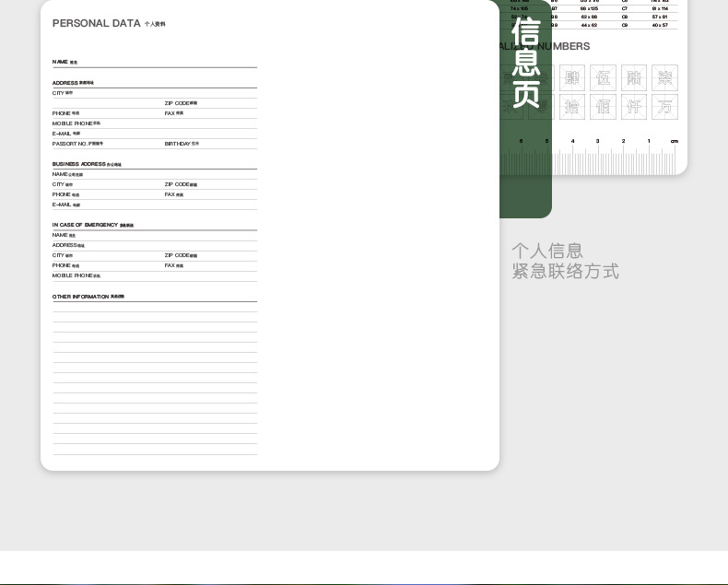The width and height of the screenshot is (728, 585).
Task: Click E-MAIL in the BUSINESS ADDRESS section
Action: click(66, 205)
